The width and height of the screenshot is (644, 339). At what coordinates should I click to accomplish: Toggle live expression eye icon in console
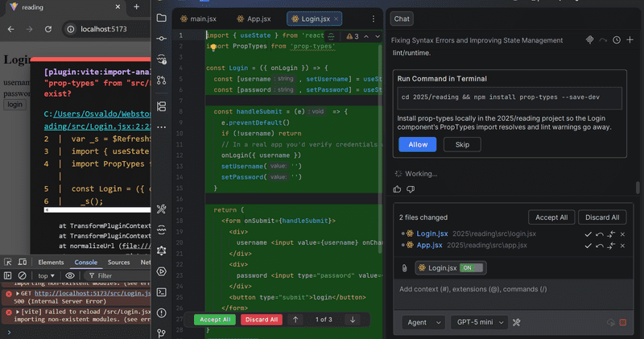(70, 275)
